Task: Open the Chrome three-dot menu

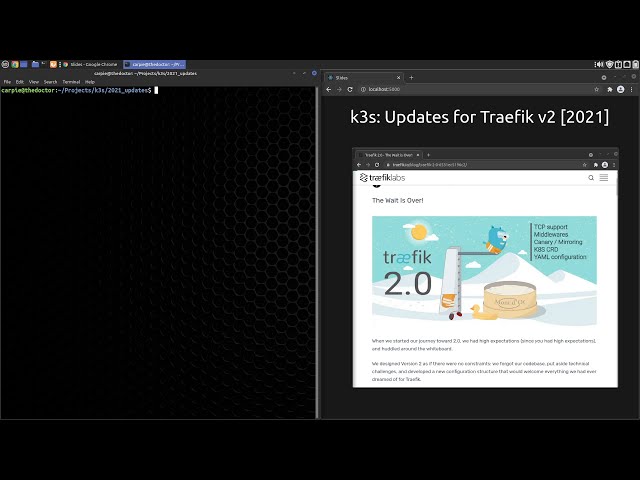Action: (x=631, y=89)
